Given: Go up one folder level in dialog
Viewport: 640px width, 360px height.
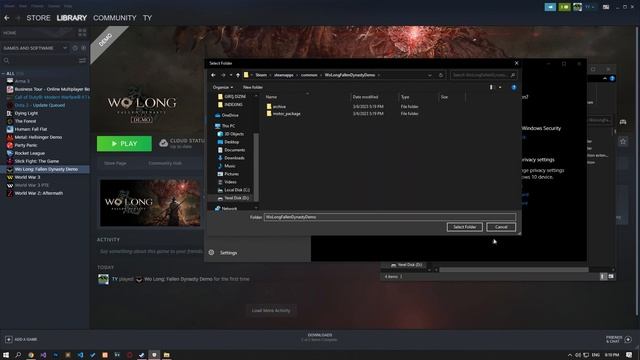Looking at the screenshot, I should (238, 75).
